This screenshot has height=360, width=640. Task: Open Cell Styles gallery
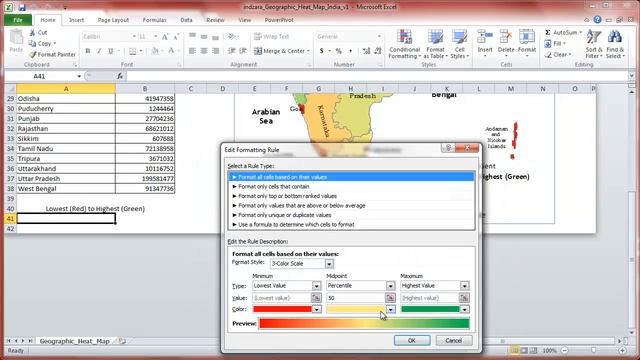(460, 44)
